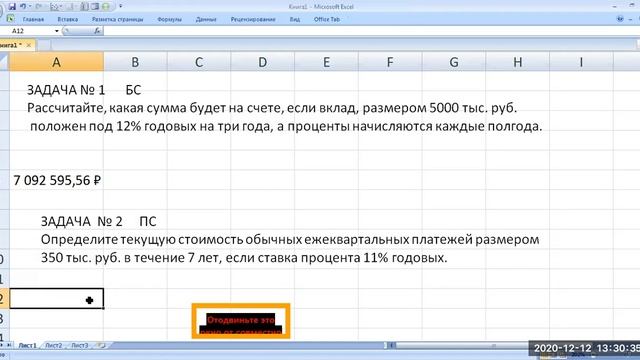Select column I header
The image size is (640, 360).
[x=581, y=62]
